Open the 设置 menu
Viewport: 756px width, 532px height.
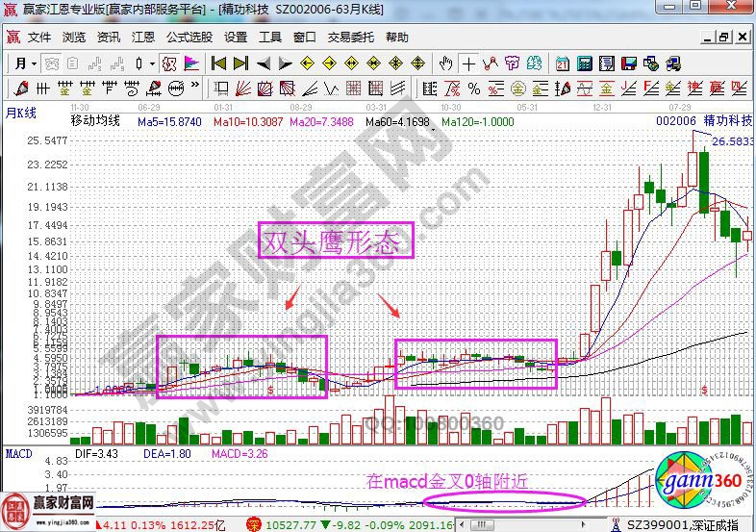coord(236,38)
